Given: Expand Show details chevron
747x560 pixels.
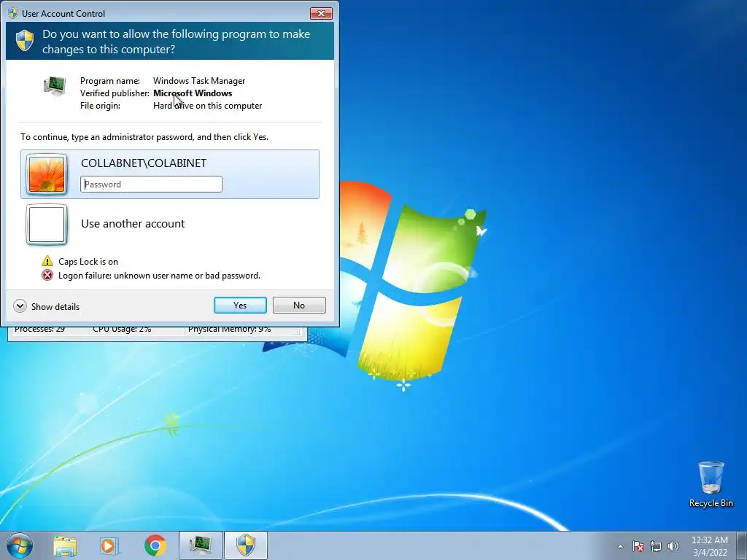Looking at the screenshot, I should click(x=20, y=306).
